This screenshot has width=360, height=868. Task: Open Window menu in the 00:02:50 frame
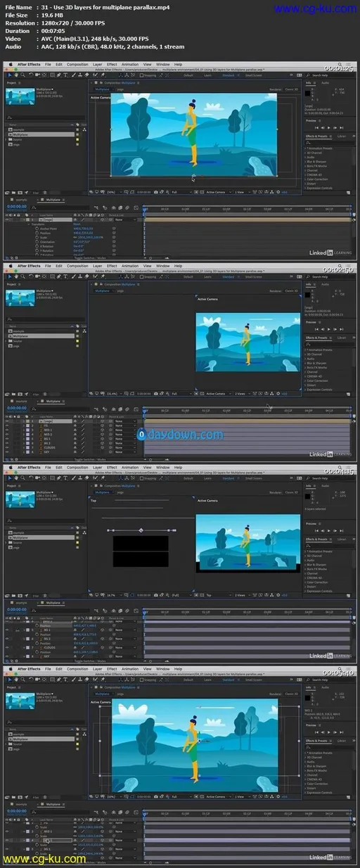[162, 266]
